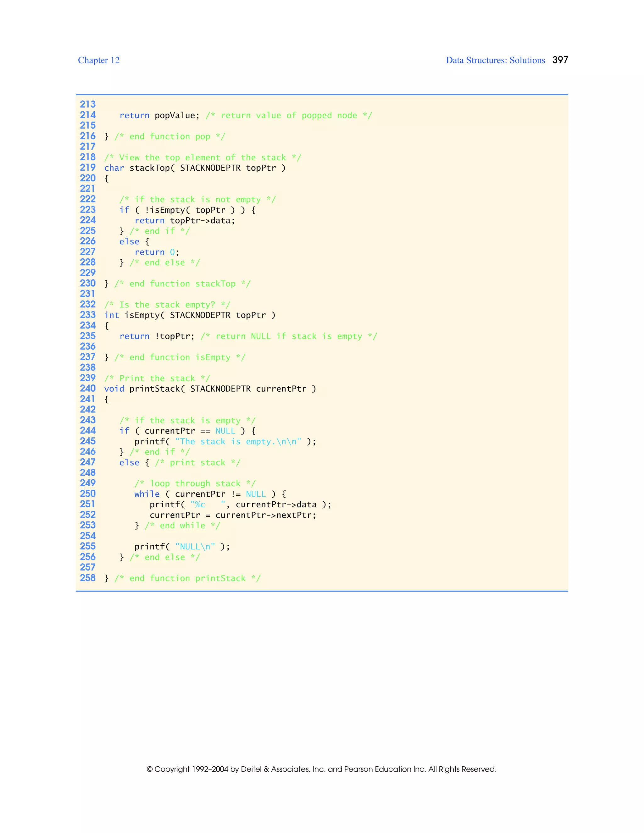Image resolution: width=644 pixels, height=833 pixels.
Task: Click 'Data Structures: Solutions' header text
Action: pos(495,60)
